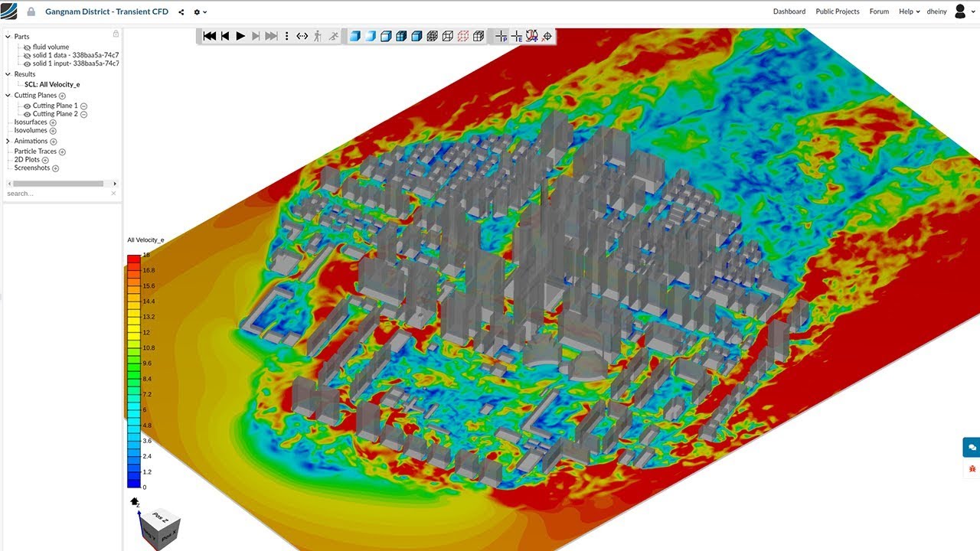
Task: Select the running figure fast speed icon
Action: coord(333,36)
